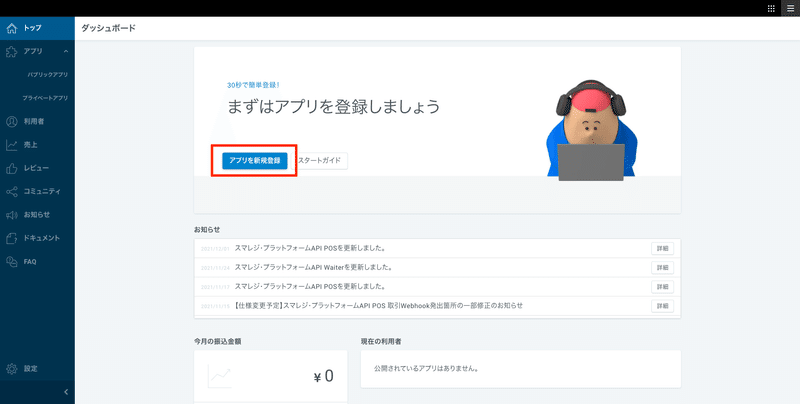Click the アプリを新規登録 button
This screenshot has height=404, width=800.
[255, 161]
